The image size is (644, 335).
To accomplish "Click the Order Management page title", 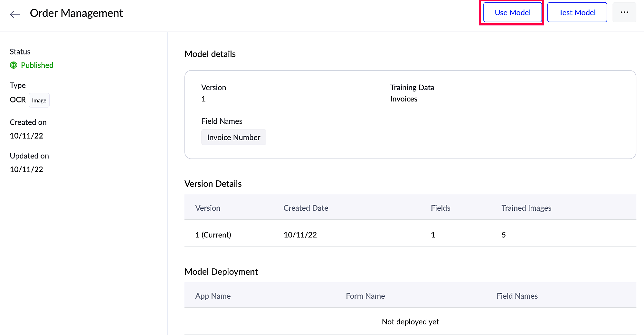I will click(76, 13).
